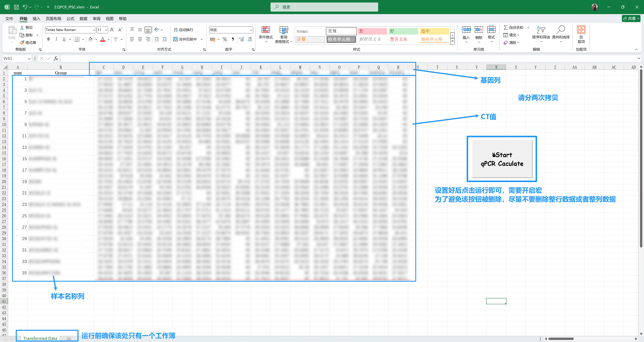Screen dimensions: 644x342
Task: Switch to the 公式 Formulas tab
Action: pos(70,19)
